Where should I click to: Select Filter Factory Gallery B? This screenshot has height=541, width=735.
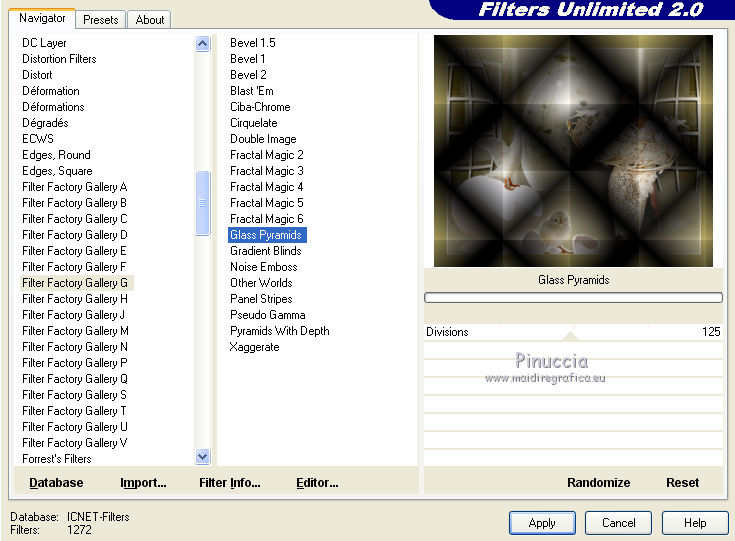click(74, 203)
